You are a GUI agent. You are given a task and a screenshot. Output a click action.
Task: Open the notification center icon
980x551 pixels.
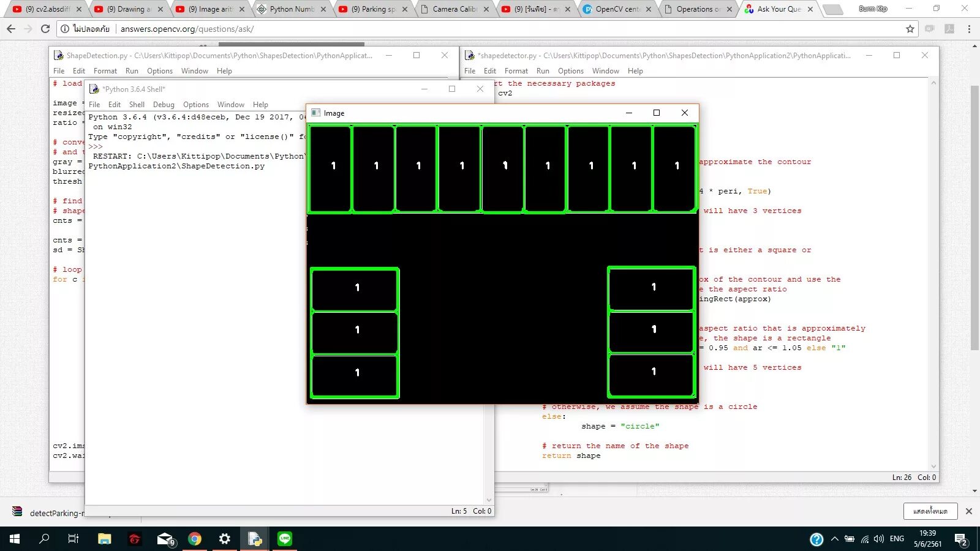[x=960, y=539]
